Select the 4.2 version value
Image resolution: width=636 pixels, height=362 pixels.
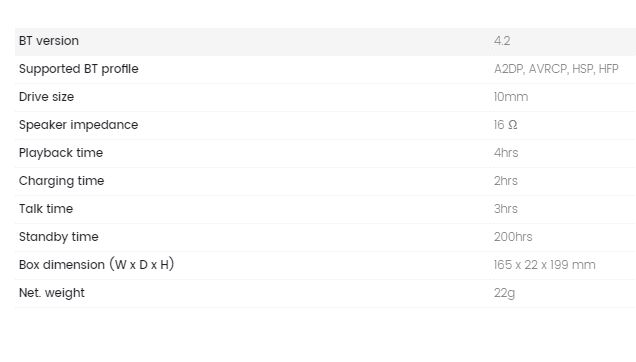502,41
